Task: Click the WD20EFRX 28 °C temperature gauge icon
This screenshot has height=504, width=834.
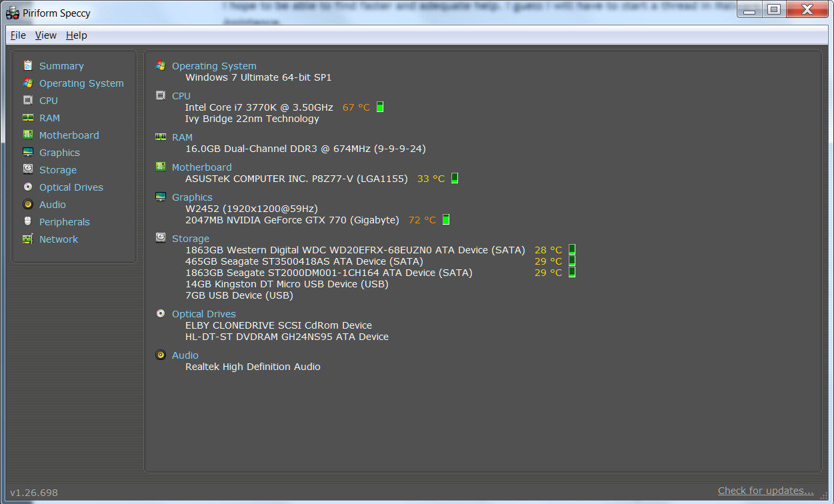Action: pyautogui.click(x=572, y=250)
